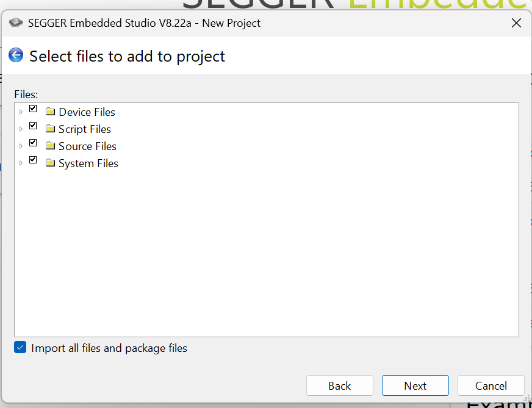Image resolution: width=532 pixels, height=408 pixels.
Task: Expand the Script Files tree node
Action: [x=21, y=129]
